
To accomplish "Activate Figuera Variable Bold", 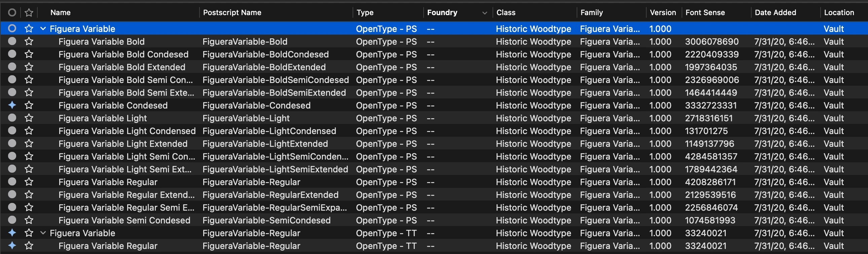I will click(x=12, y=41).
